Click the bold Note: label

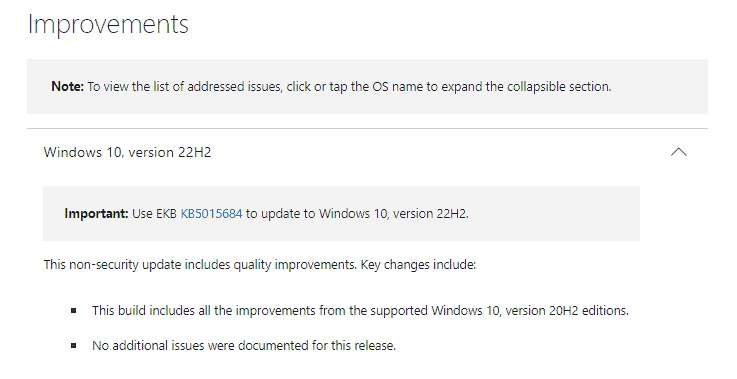(67, 87)
